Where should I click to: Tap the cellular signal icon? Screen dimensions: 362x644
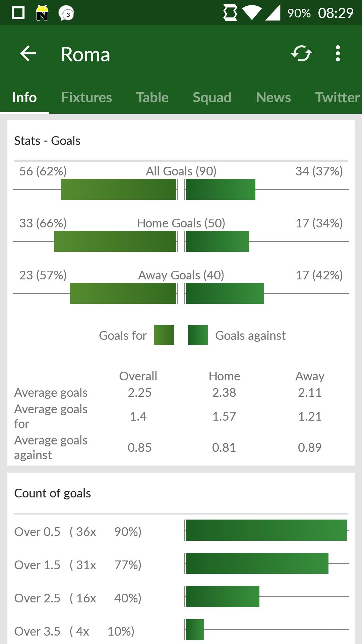[273, 13]
